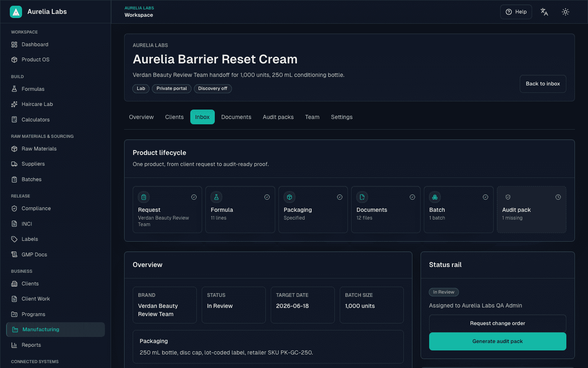Open Labels in the sidebar
Image resolution: width=588 pixels, height=368 pixels.
click(56, 239)
